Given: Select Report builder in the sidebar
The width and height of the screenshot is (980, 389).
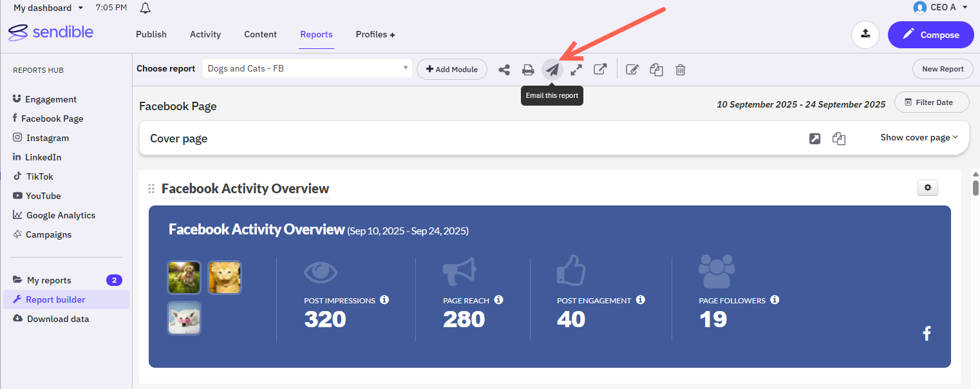Looking at the screenshot, I should tap(66, 299).
